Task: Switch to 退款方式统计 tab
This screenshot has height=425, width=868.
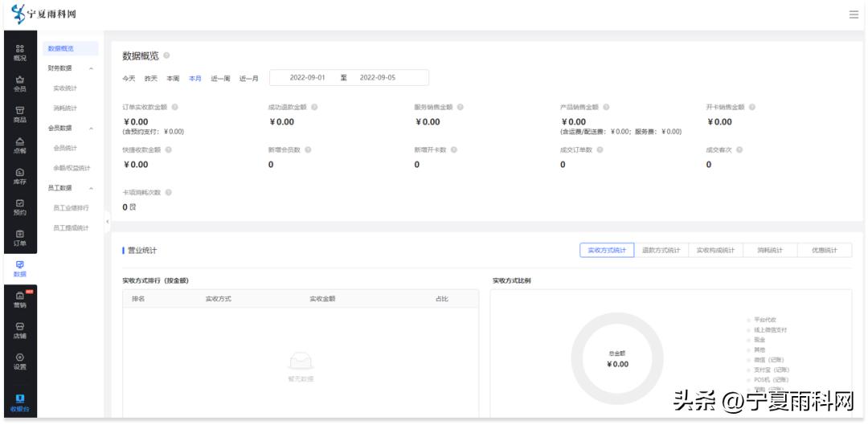Action: click(x=661, y=250)
